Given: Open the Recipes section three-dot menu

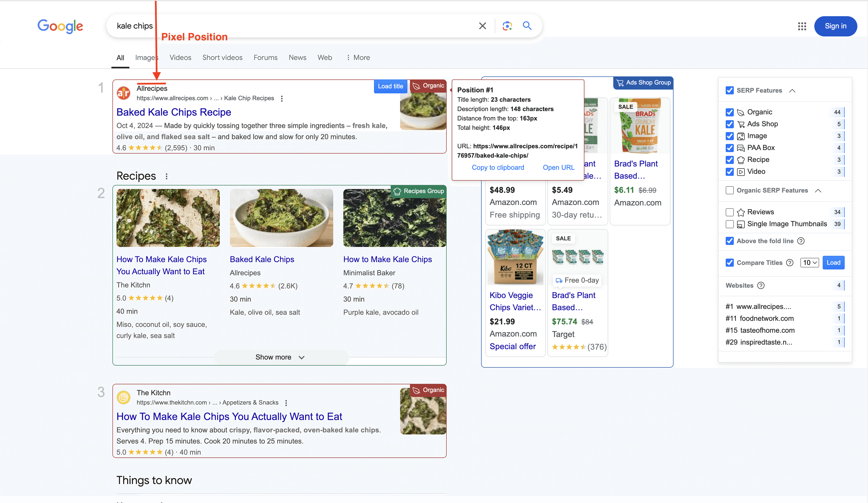Looking at the screenshot, I should (167, 176).
